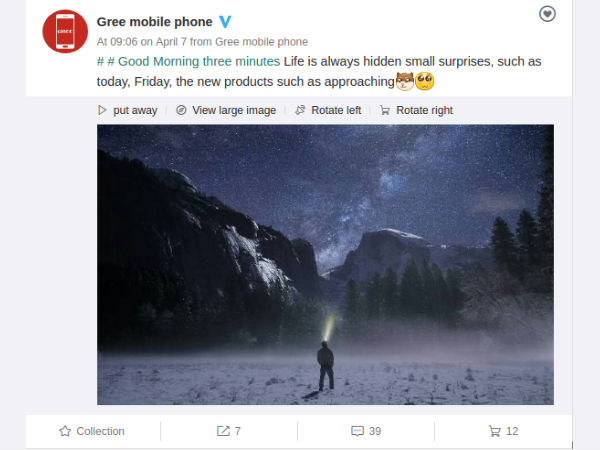Click the blue verified V badge

tap(225, 22)
